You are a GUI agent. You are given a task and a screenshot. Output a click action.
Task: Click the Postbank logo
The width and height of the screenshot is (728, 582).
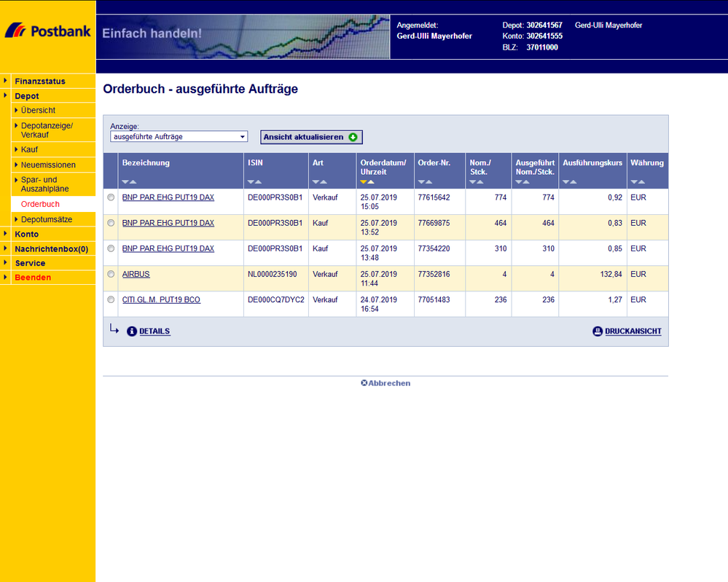pos(47,31)
